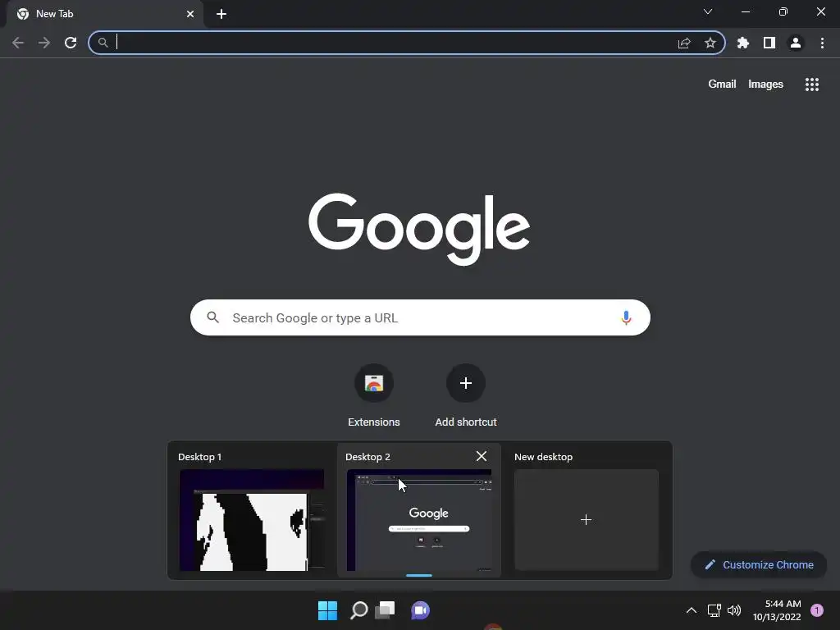840x630 pixels.
Task: Click the Google logo
Action: click(419, 229)
